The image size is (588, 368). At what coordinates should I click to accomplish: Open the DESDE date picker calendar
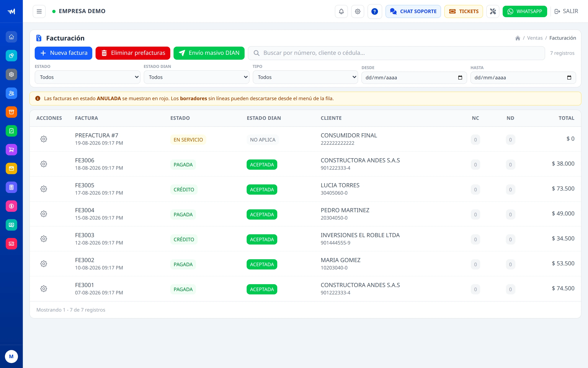pos(460,78)
